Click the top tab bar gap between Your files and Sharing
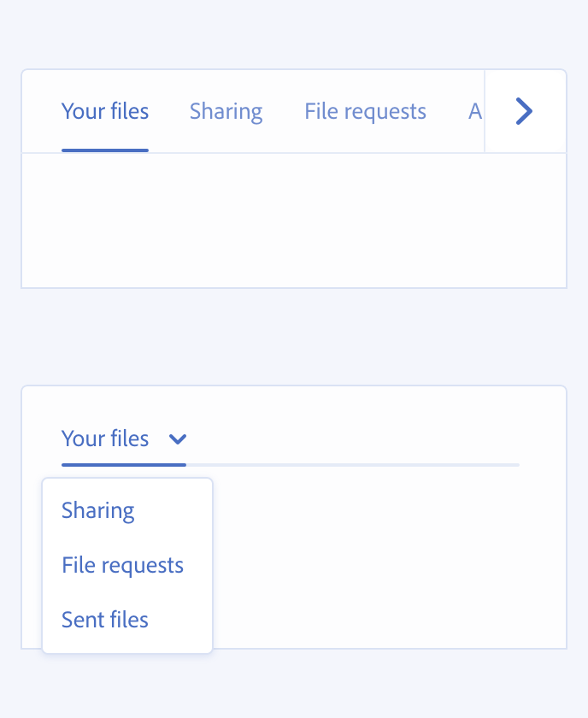 point(169,111)
